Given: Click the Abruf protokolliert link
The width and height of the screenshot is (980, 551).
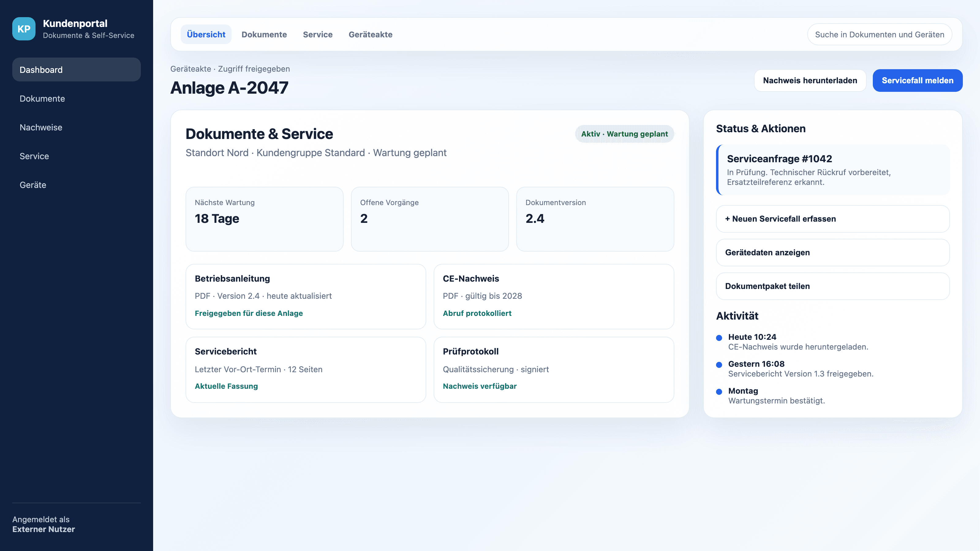Looking at the screenshot, I should pyautogui.click(x=477, y=313).
